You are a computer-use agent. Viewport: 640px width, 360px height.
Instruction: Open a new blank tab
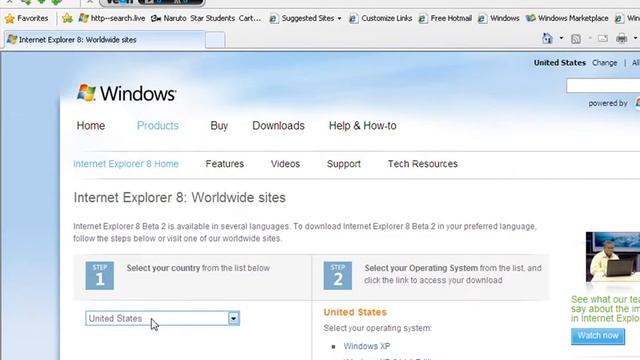pyautogui.click(x=215, y=40)
